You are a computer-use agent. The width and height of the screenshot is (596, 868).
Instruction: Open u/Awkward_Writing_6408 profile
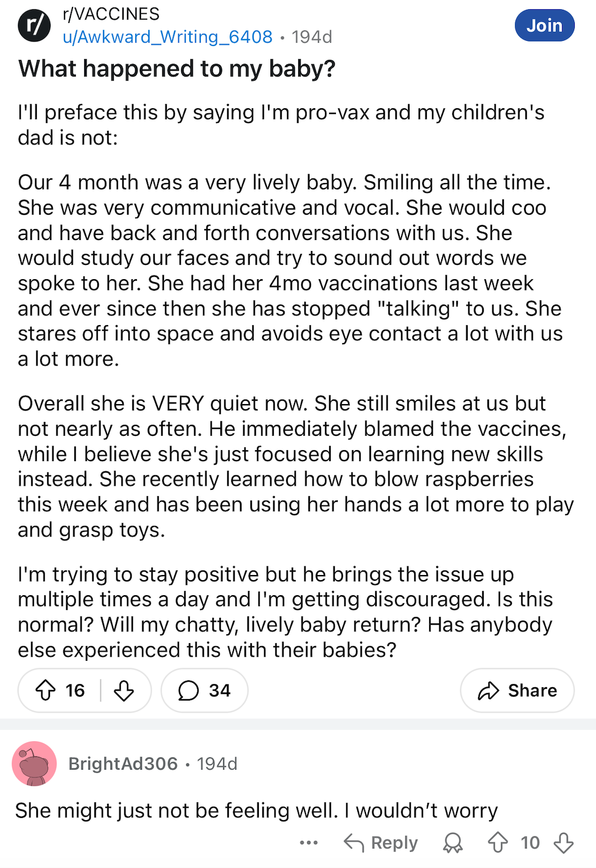167,37
